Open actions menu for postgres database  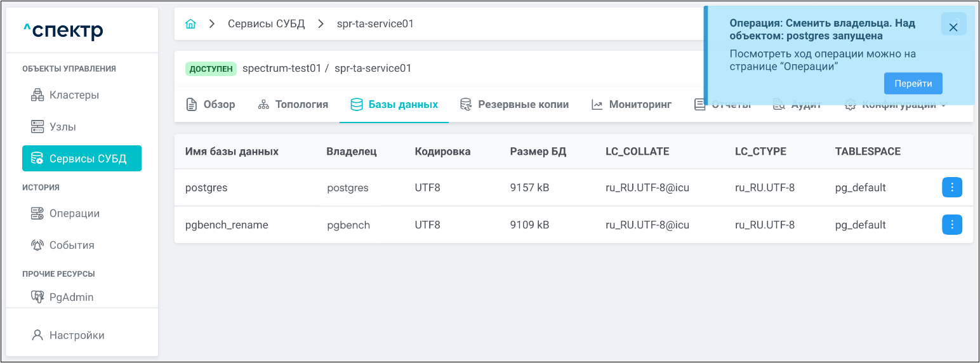click(x=952, y=188)
